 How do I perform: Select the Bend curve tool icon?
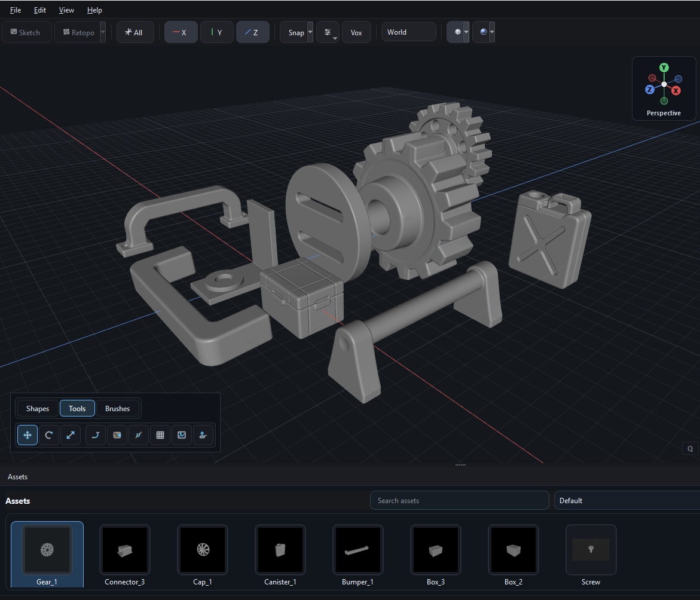pos(95,435)
